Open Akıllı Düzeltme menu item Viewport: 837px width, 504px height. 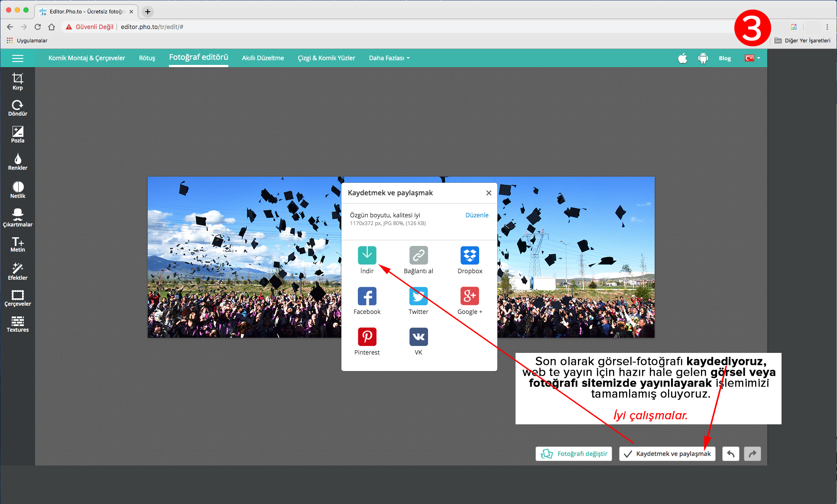tap(263, 58)
